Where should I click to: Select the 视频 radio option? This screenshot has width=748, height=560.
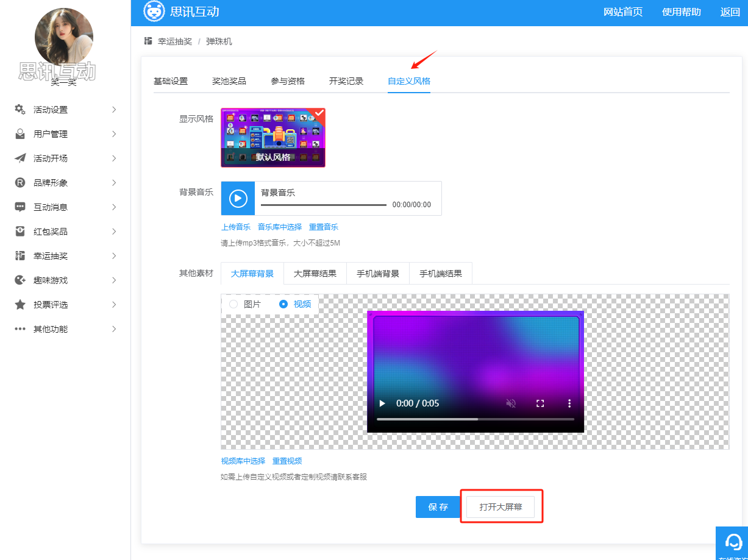tap(283, 304)
